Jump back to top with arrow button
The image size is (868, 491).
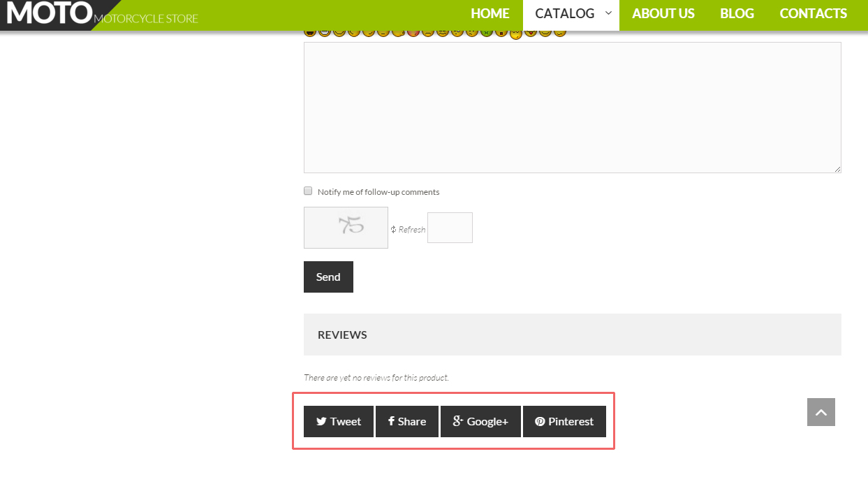coord(821,412)
